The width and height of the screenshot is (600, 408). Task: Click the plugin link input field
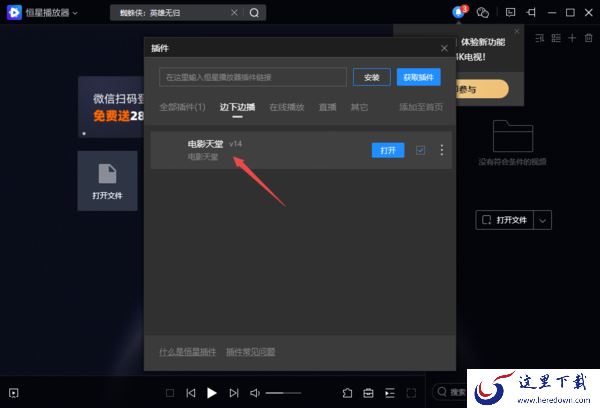tap(253, 77)
